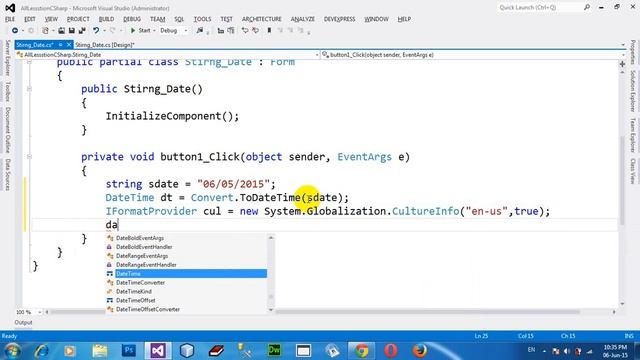Open the TOOLS menu
This screenshot has width=640, height=360.
click(202, 19)
